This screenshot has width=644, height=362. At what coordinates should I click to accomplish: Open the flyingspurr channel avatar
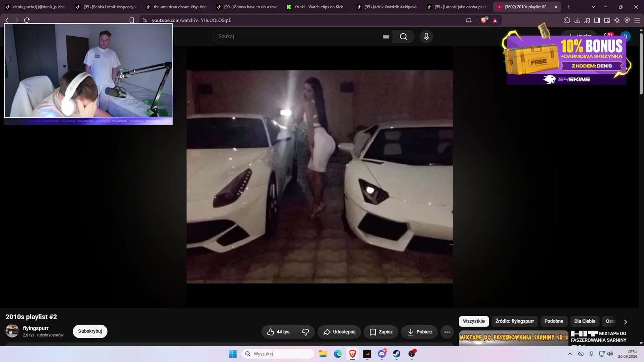pyautogui.click(x=12, y=331)
